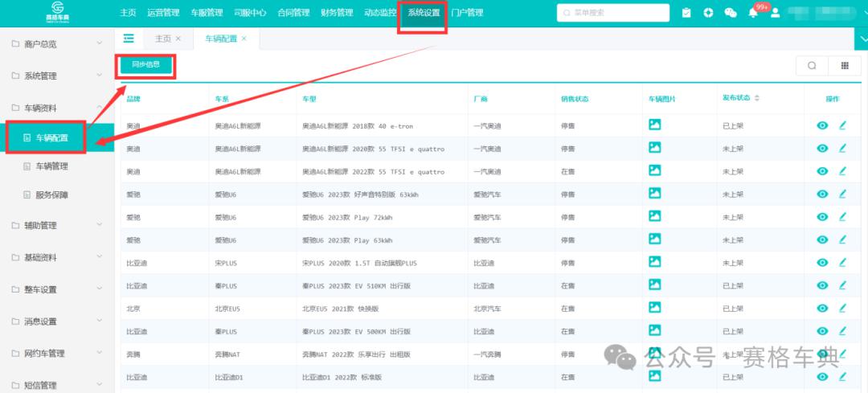Edit the 宋PLUS 2020款 1.5T row

point(842,262)
